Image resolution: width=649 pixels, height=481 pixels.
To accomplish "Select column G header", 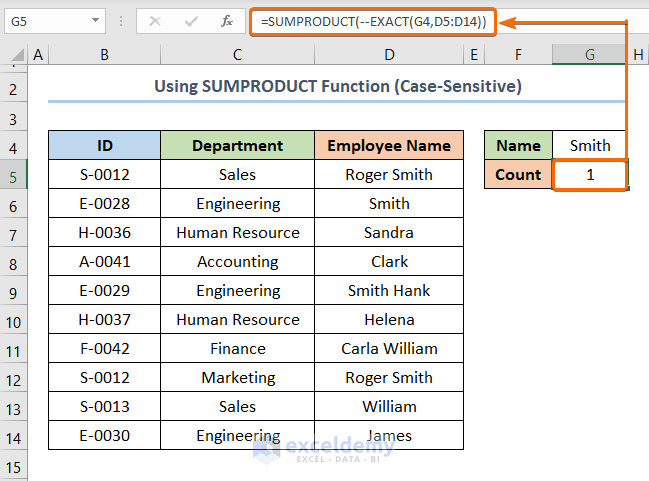I will click(590, 56).
